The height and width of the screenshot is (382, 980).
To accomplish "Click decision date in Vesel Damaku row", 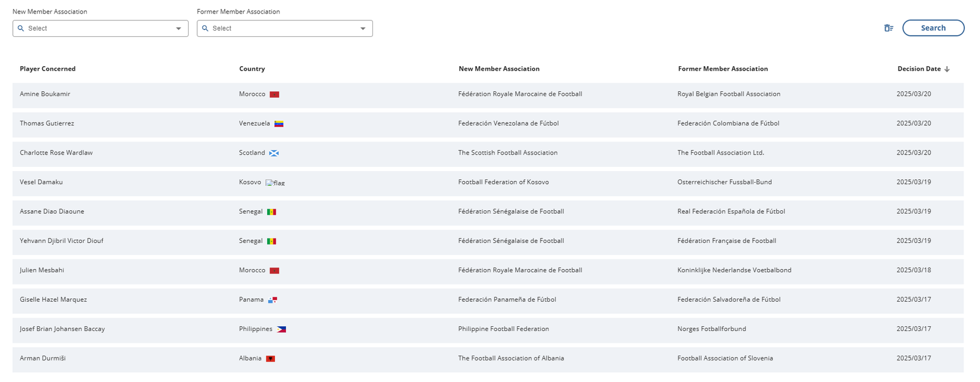I will [914, 182].
